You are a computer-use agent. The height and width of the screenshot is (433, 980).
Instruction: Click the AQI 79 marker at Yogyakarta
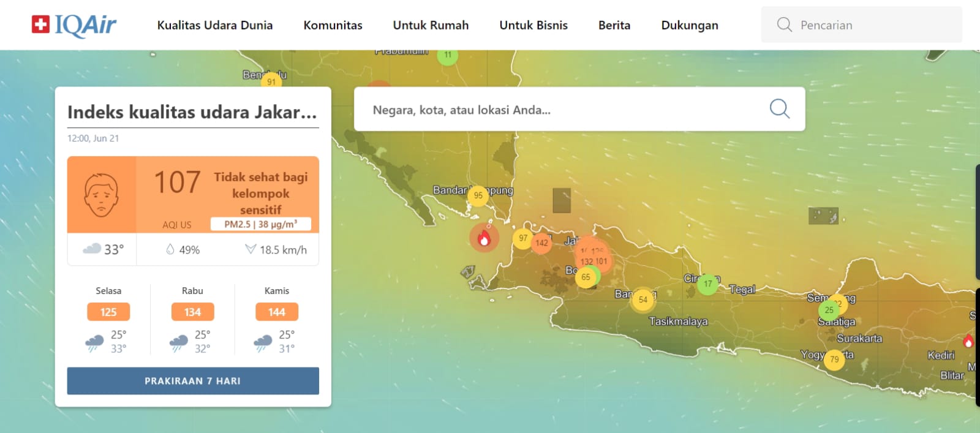click(x=834, y=360)
